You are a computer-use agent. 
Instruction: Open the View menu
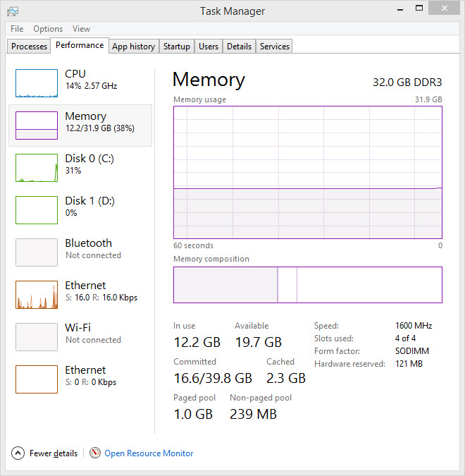click(81, 29)
